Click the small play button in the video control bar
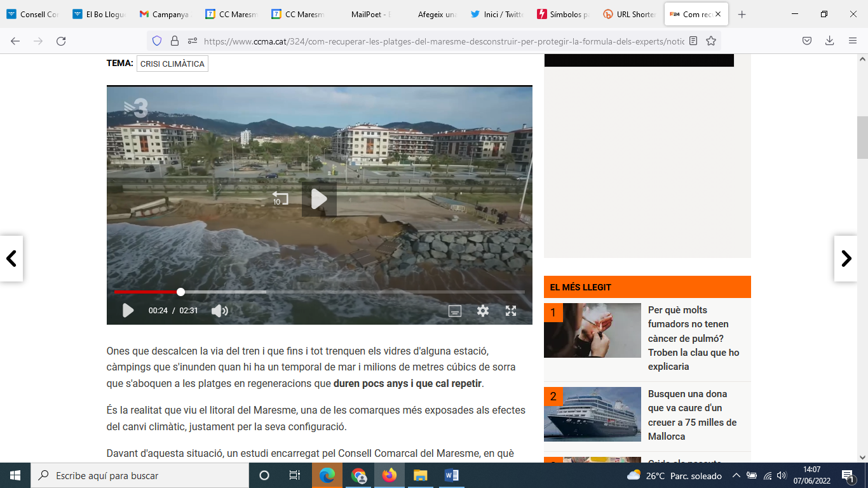 [x=128, y=311]
